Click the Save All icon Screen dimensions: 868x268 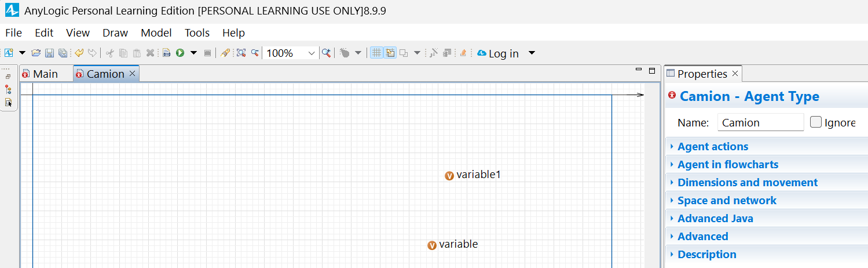coord(63,53)
